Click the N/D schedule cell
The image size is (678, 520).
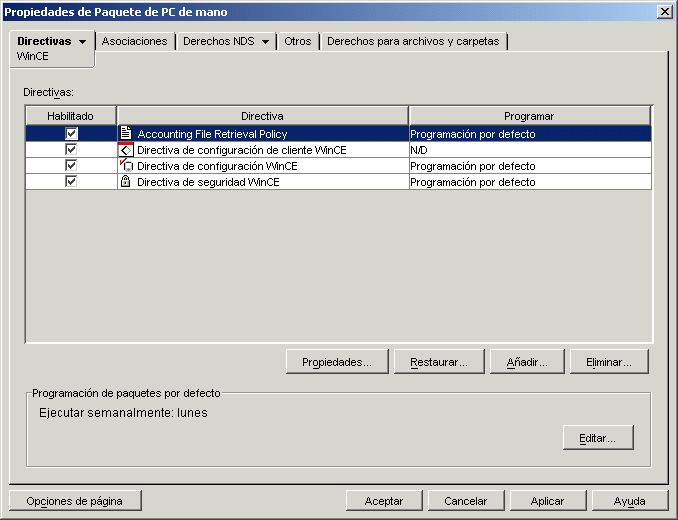coord(530,150)
